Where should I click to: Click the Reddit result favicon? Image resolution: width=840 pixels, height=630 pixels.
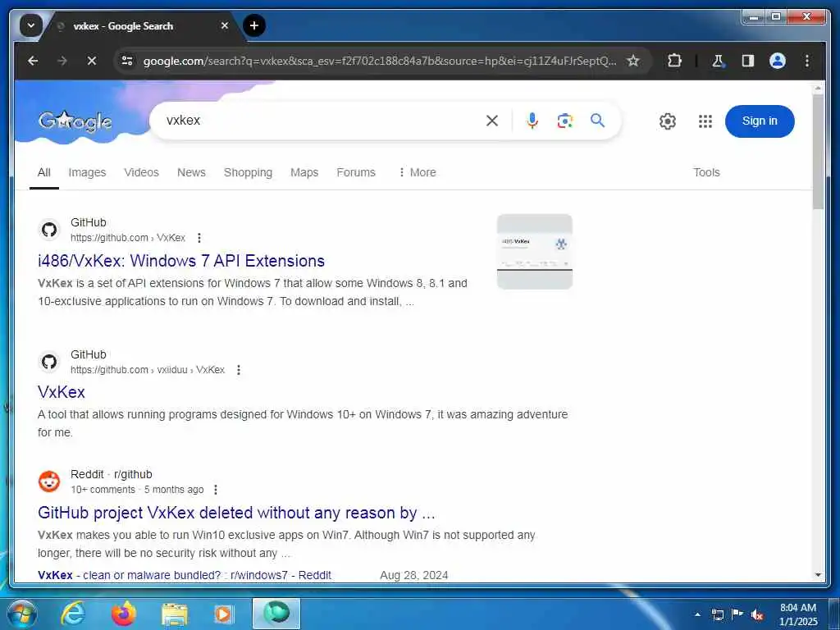(x=49, y=482)
